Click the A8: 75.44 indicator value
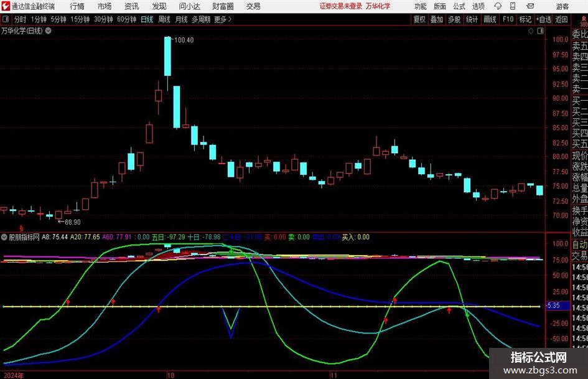This screenshot has height=379, width=588. [55, 237]
